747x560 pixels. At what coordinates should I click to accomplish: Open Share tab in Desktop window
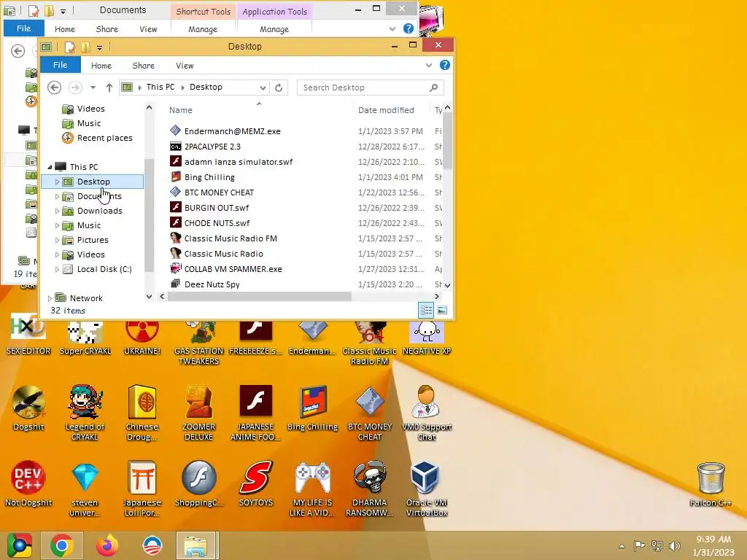pos(144,66)
